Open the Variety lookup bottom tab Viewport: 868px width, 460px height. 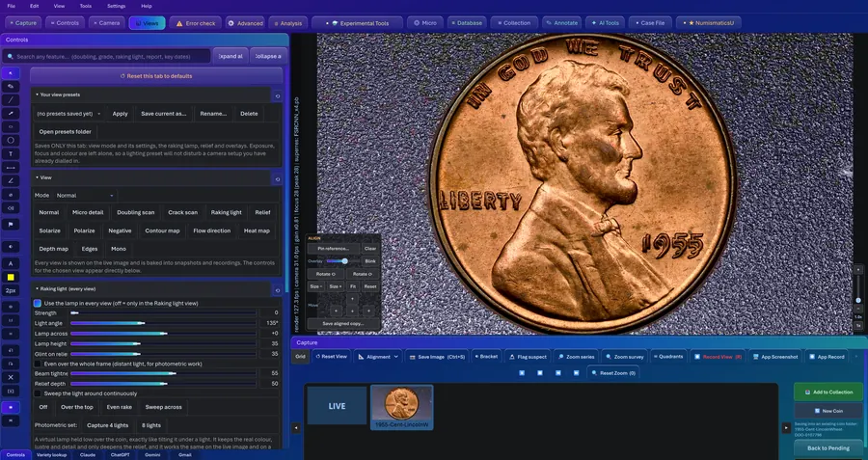pyautogui.click(x=51, y=455)
